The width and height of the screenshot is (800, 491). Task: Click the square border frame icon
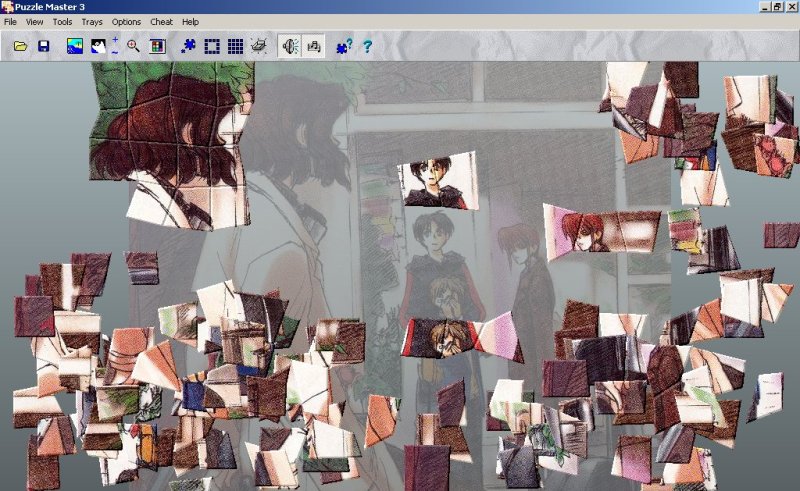pos(212,46)
